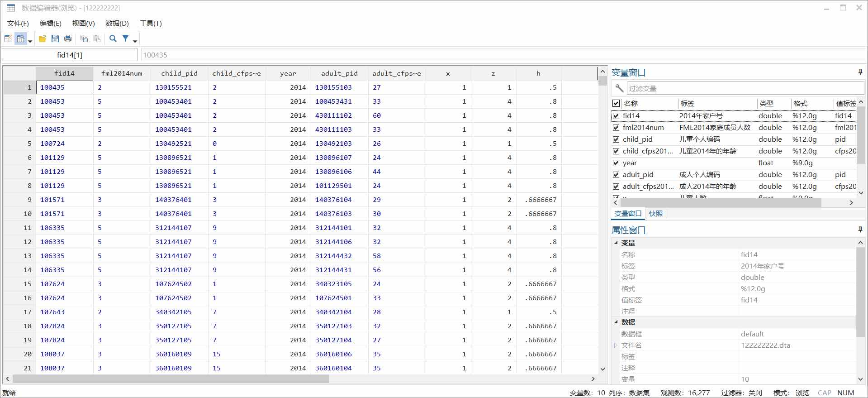Viewport: 868px width, 398px height.
Task: Click the wrench icon in variables panel
Action: (619, 88)
